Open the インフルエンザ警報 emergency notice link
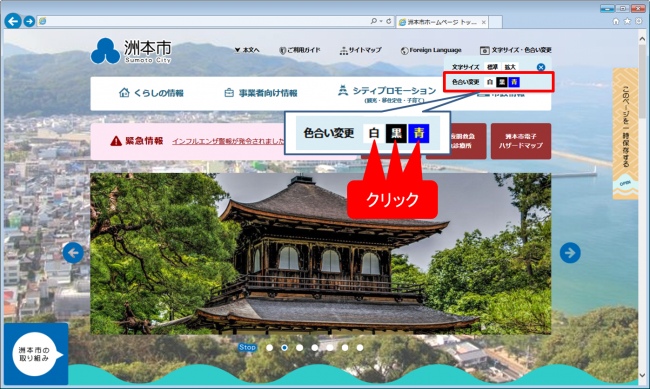650x389 pixels. click(x=228, y=141)
